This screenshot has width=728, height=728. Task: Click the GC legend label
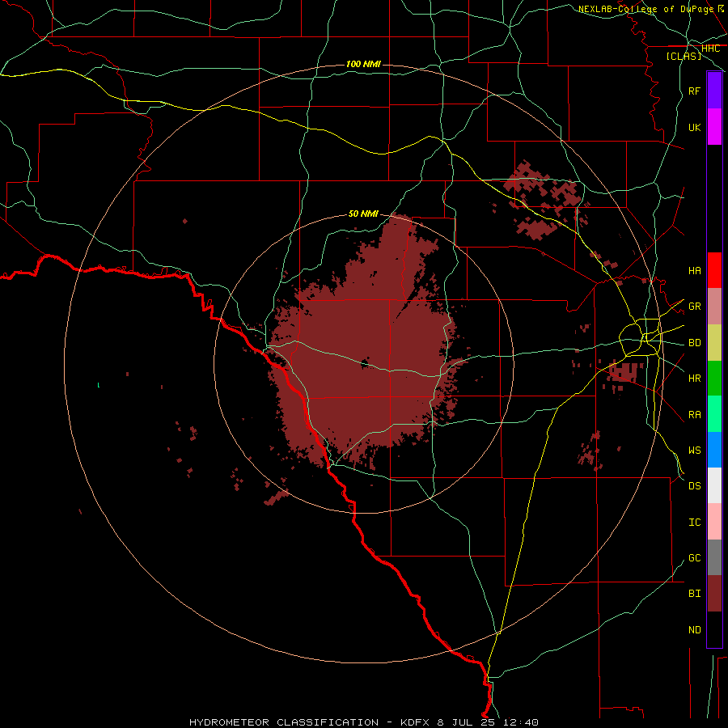(694, 558)
